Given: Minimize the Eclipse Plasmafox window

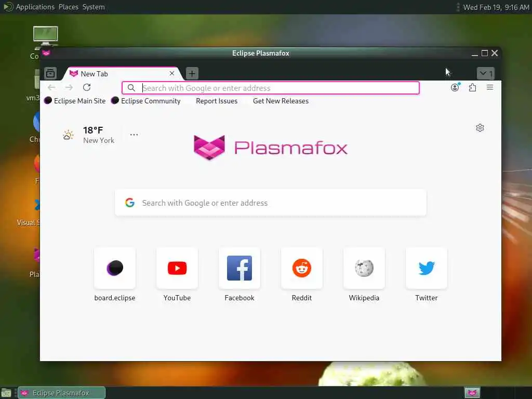Looking at the screenshot, I should pyautogui.click(x=475, y=54).
